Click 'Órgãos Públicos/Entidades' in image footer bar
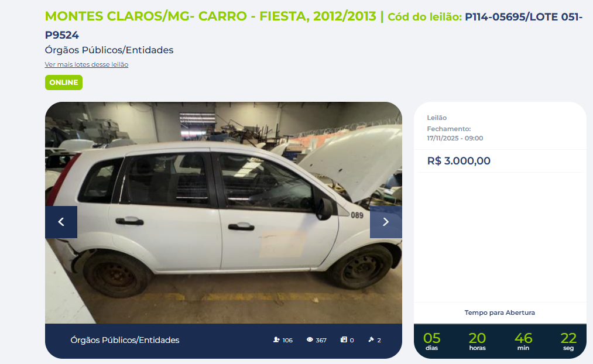Image resolution: width=593 pixels, height=364 pixels. (x=125, y=340)
